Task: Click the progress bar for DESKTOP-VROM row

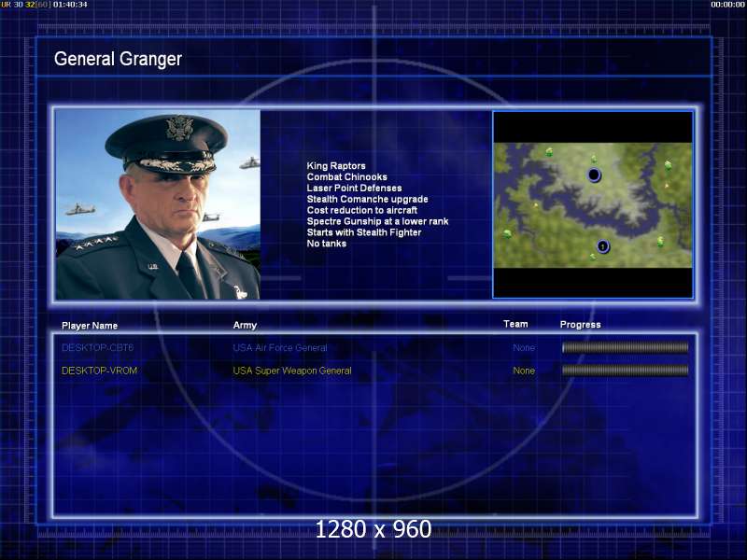Action: tap(625, 370)
